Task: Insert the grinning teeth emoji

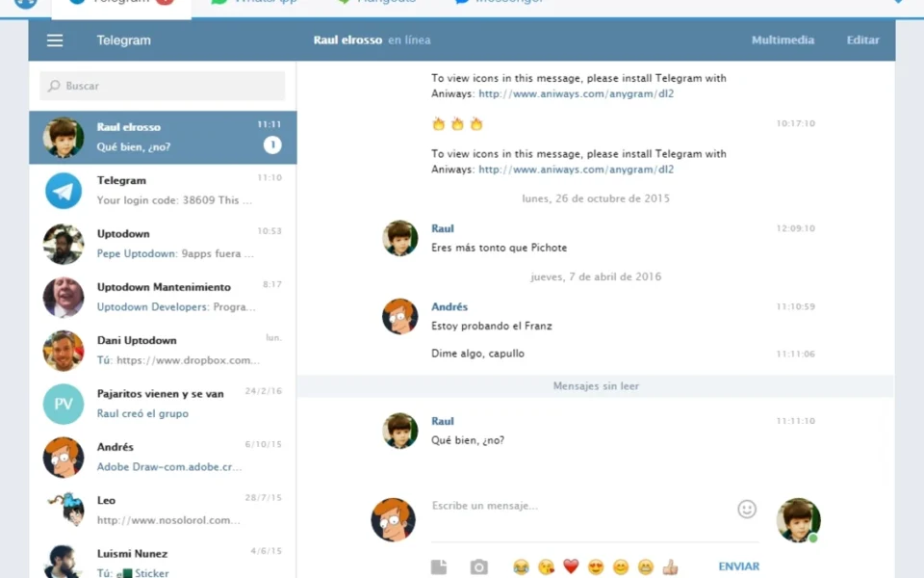Action: coord(646,566)
